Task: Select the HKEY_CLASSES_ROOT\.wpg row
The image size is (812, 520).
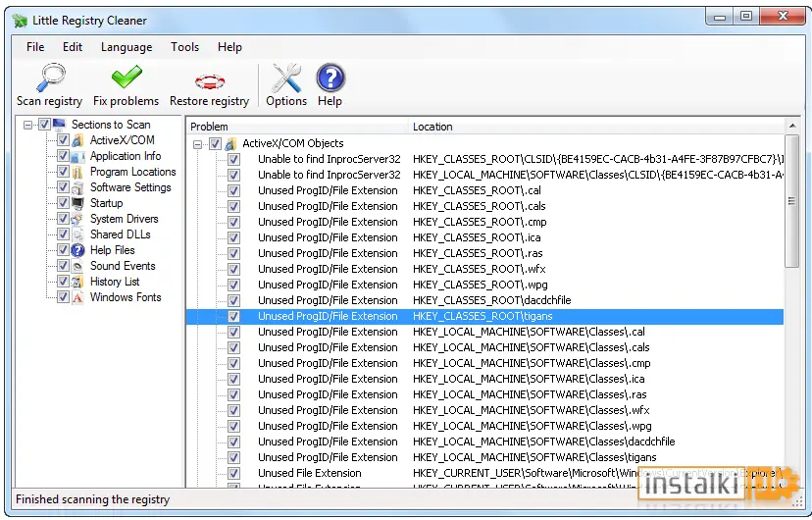Action: click(484, 285)
